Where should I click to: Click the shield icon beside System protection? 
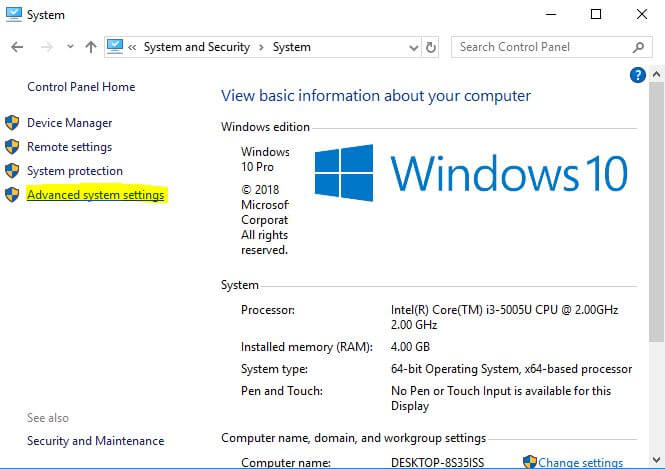tap(12, 170)
